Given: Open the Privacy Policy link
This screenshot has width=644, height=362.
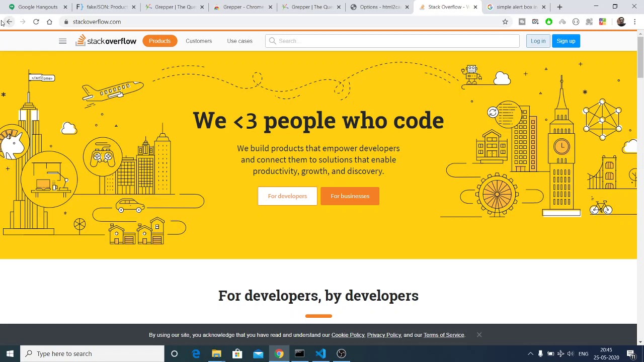Looking at the screenshot, I should (384, 335).
